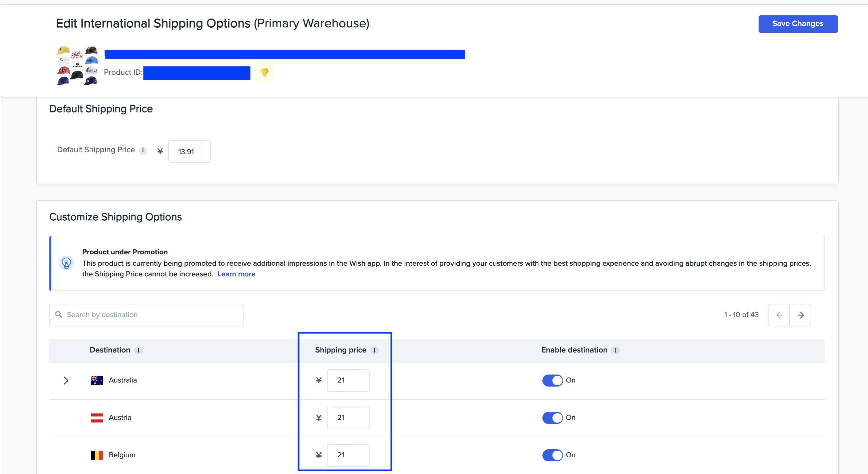The image size is (868, 474).
Task: Go to next page of destinations
Action: [800, 315]
